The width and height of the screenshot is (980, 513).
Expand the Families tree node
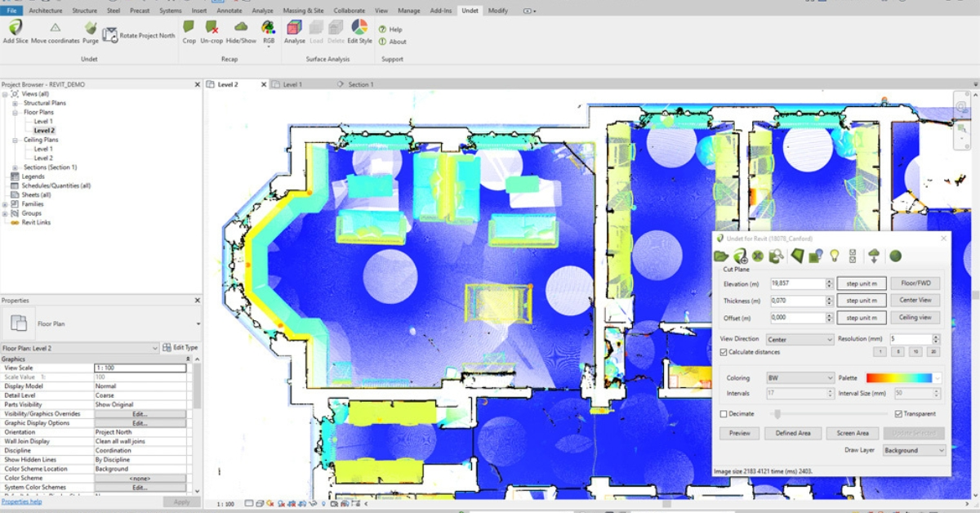point(5,204)
